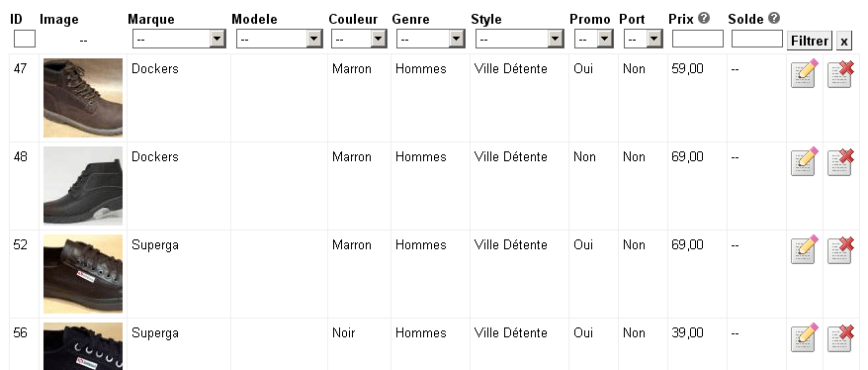
Task: Edit product 56 with pencil icon
Action: (x=805, y=337)
